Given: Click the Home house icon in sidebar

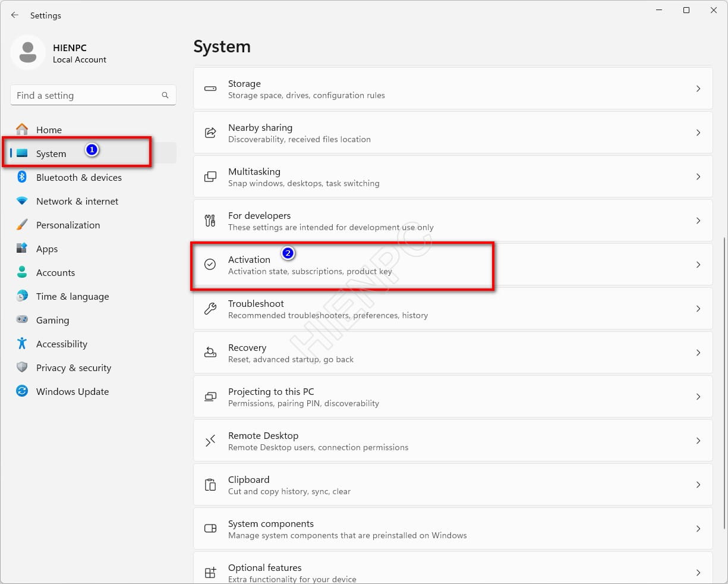Looking at the screenshot, I should coord(22,129).
